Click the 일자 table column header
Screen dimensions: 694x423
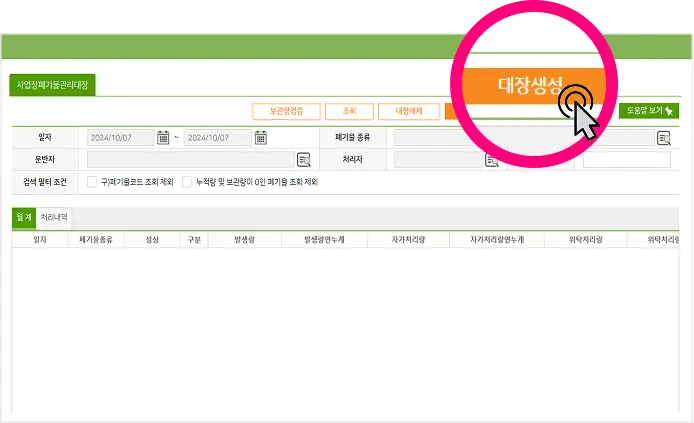click(40, 239)
